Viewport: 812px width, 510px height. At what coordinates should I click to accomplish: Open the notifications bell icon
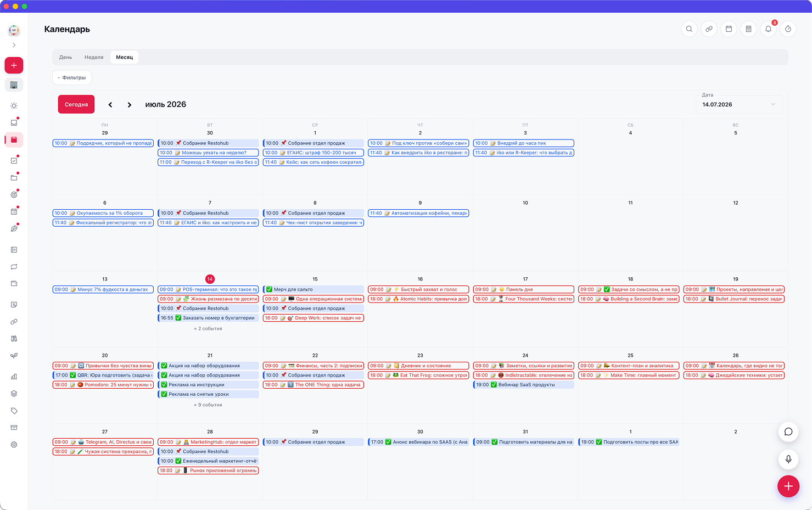click(768, 29)
